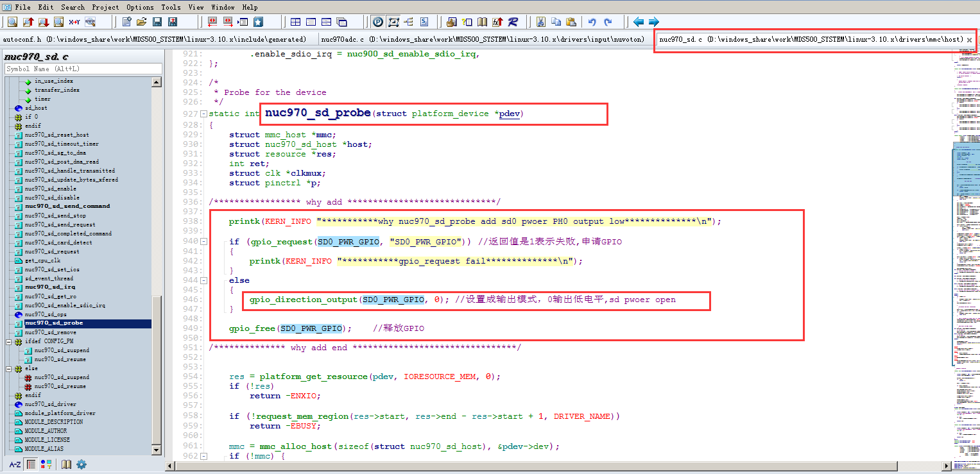Switch to the autoconf.h tab
Viewport: 980px width, 474px height.
[x=159, y=39]
